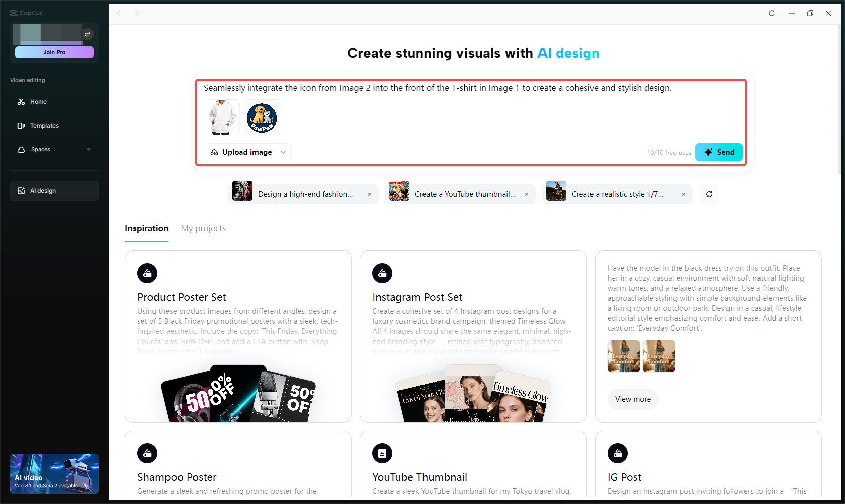The height and width of the screenshot is (504, 845).
Task: Open the Upload image dropdown arrow
Action: [283, 152]
